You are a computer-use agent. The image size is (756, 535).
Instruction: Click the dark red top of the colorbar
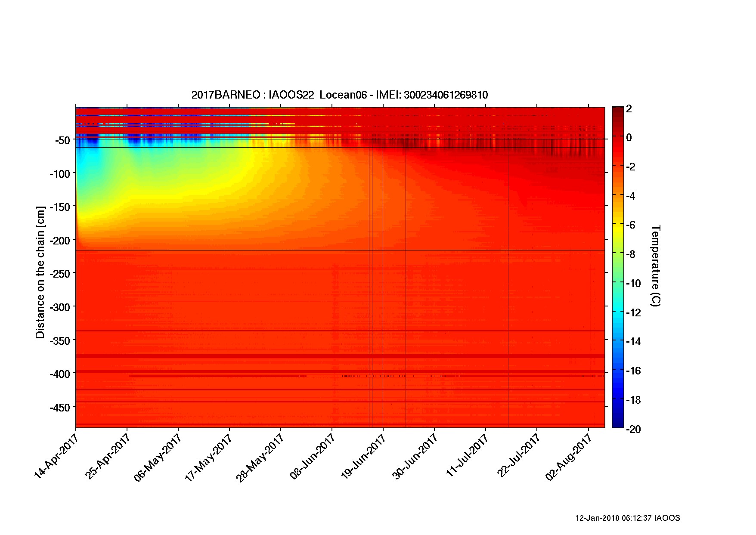point(617,111)
